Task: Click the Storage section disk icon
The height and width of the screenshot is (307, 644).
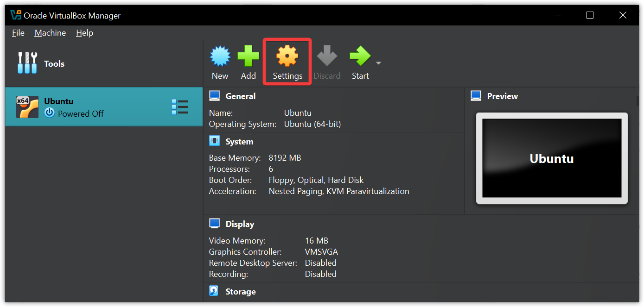Action: point(214,291)
